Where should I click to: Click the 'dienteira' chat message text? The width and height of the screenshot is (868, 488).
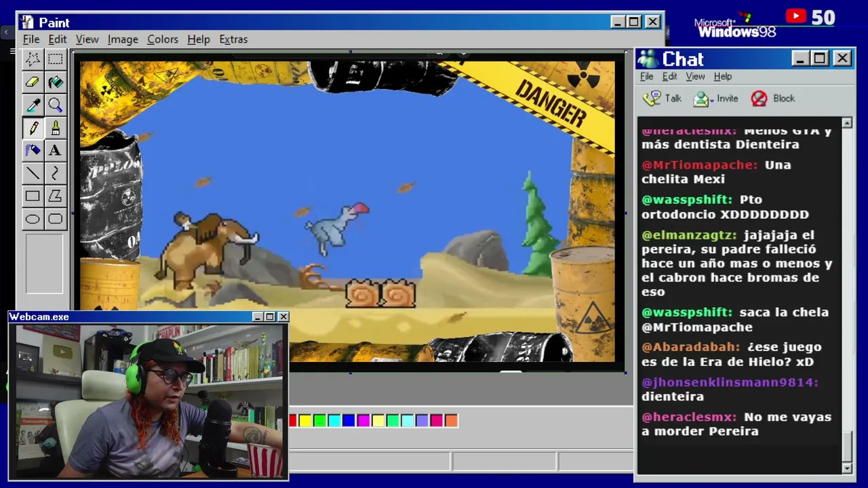click(x=673, y=396)
